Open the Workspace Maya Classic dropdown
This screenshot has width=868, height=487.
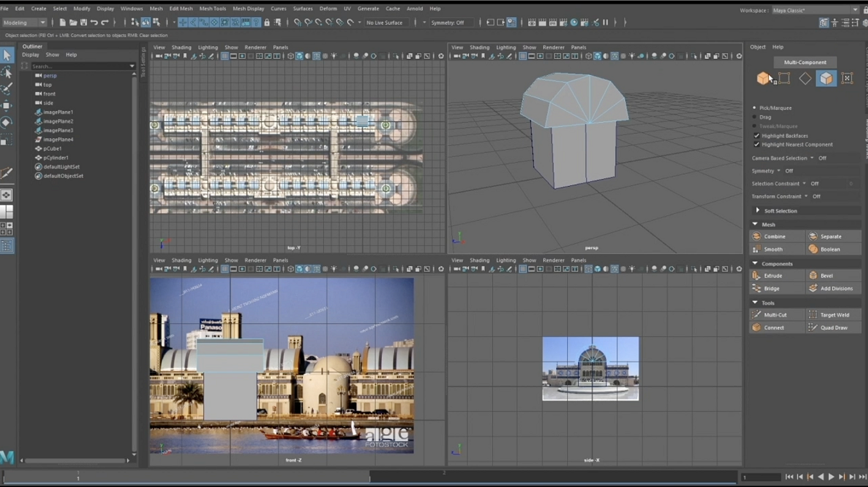814,10
